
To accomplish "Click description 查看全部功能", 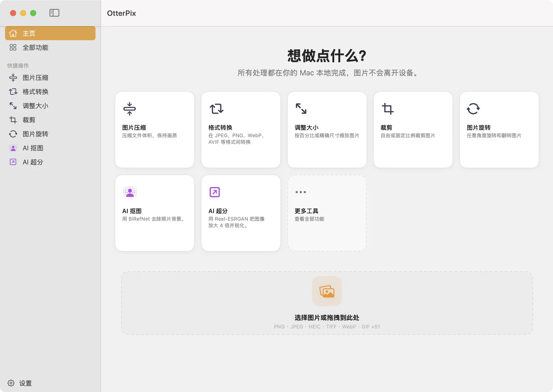I will click(x=309, y=219).
